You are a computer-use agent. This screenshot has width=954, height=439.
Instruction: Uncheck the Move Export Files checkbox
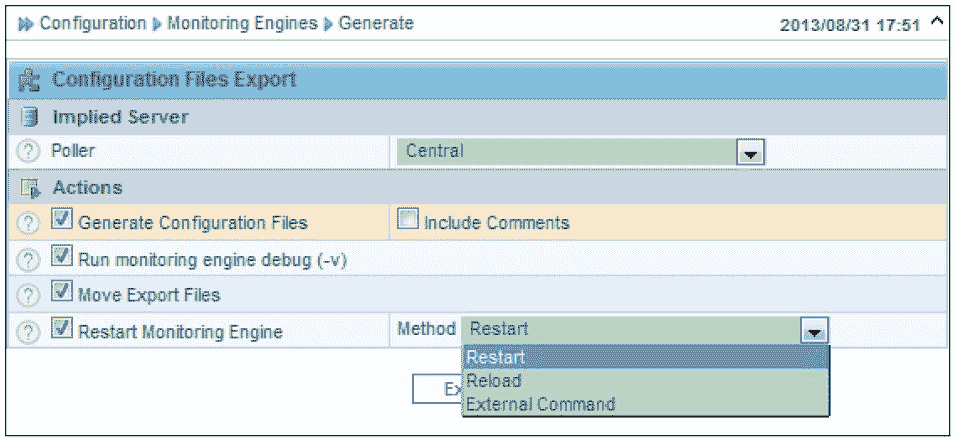pos(62,293)
